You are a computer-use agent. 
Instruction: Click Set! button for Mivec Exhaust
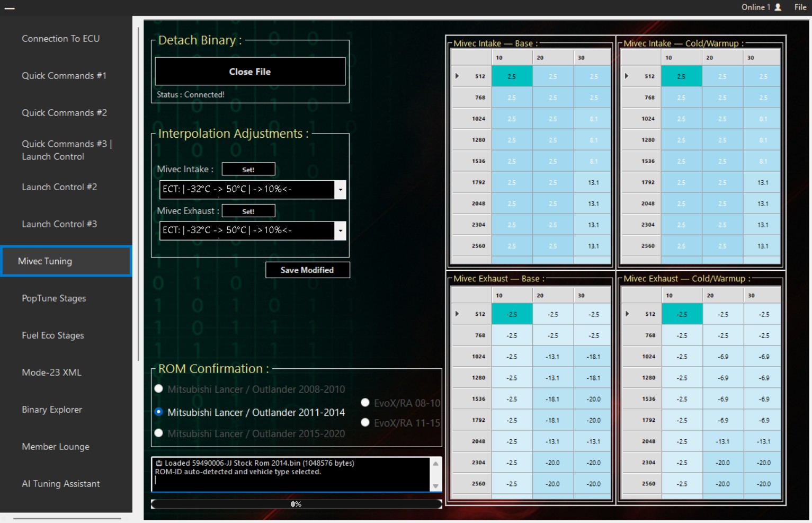[248, 211]
